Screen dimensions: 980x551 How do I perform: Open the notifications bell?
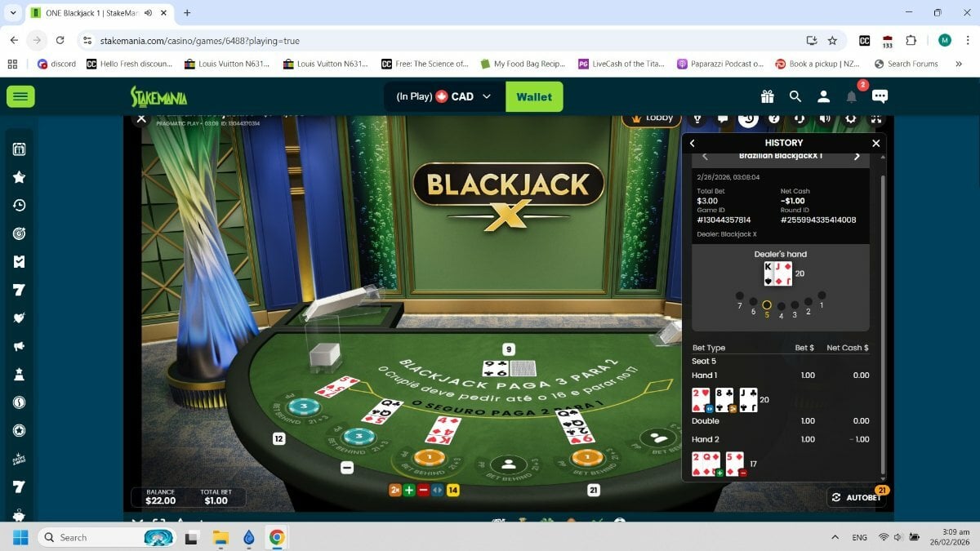(851, 96)
